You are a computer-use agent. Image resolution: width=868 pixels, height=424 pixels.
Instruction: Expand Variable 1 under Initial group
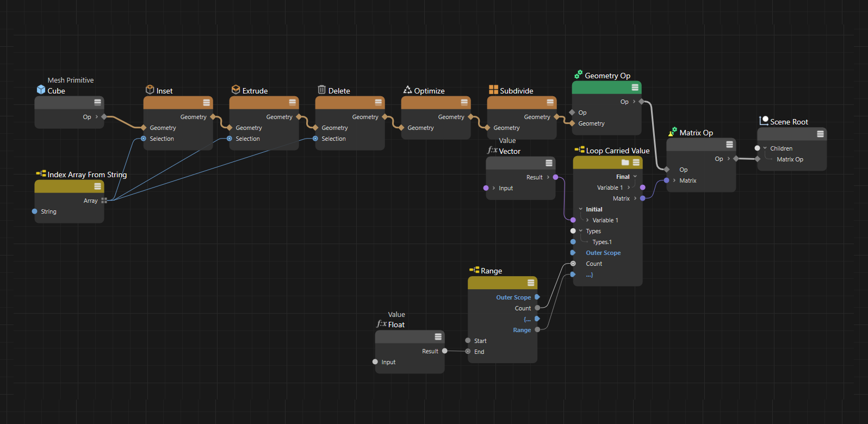coord(587,220)
